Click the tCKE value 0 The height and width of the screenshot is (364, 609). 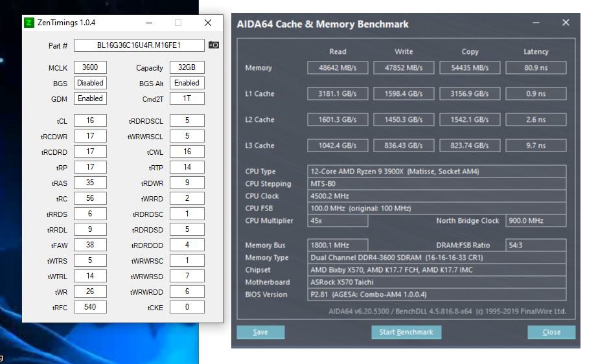click(x=187, y=307)
